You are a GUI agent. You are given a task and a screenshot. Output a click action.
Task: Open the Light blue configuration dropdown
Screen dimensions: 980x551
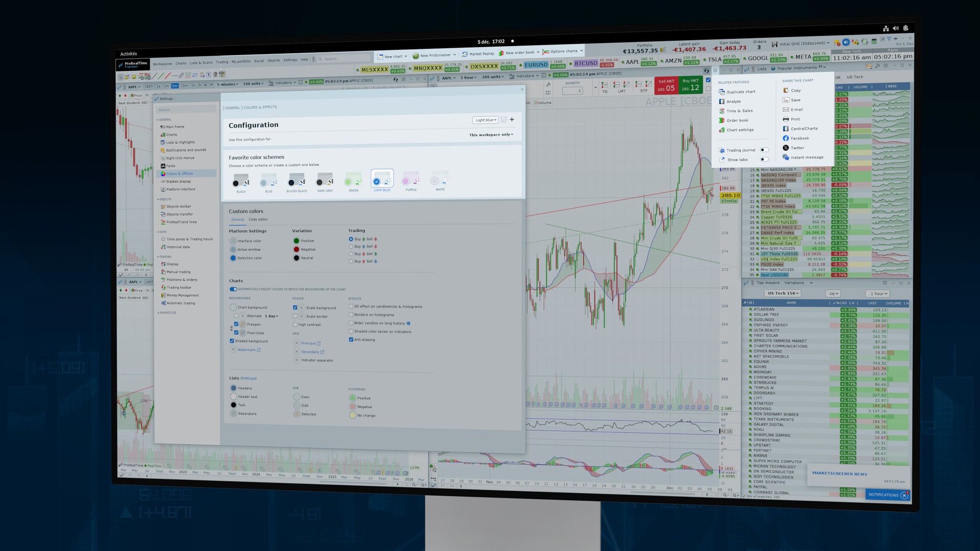tap(486, 120)
